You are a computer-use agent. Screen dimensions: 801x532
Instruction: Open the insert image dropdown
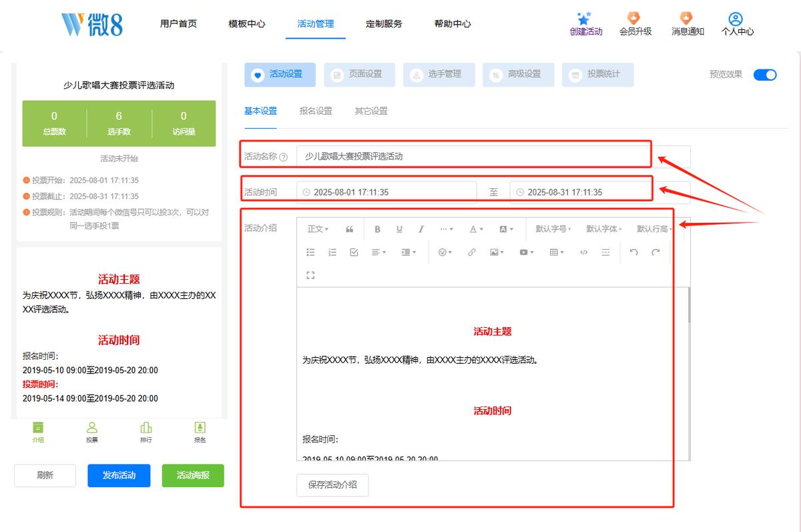[x=497, y=252]
